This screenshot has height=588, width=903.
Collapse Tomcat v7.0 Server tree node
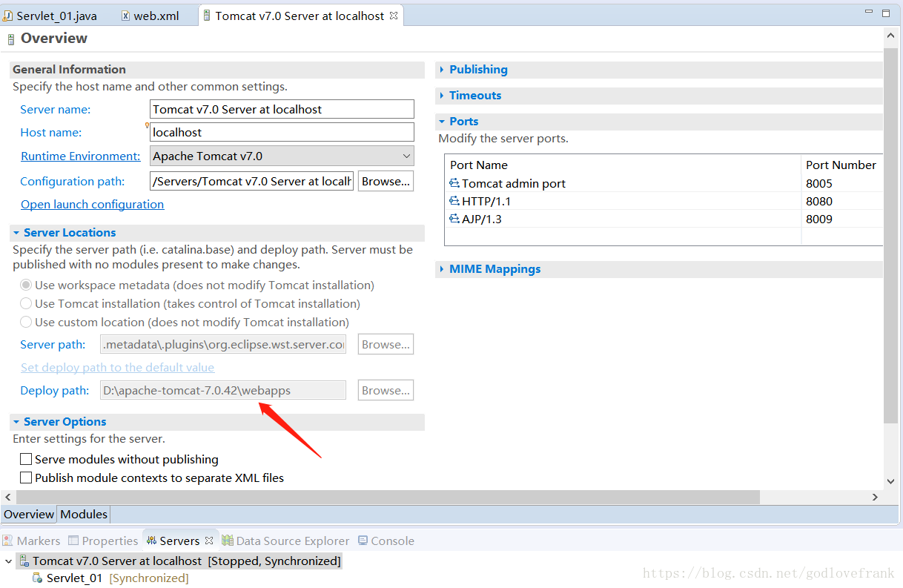(x=8, y=561)
